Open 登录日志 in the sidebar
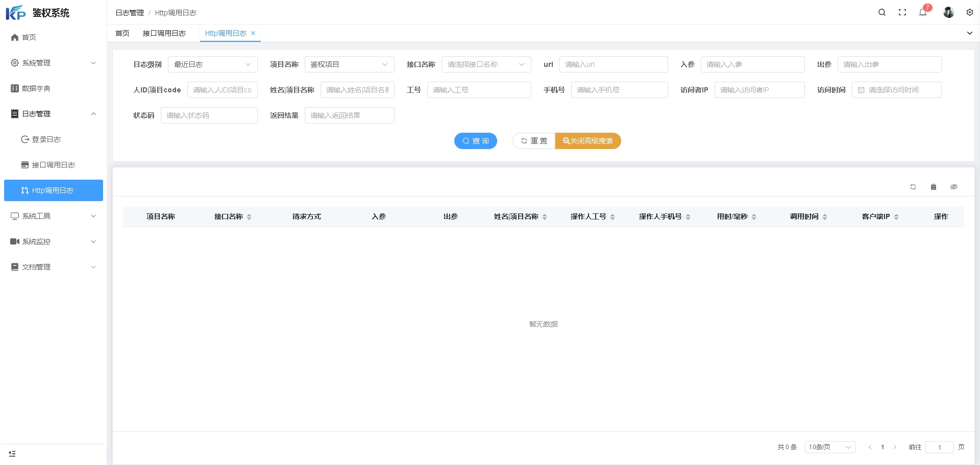The width and height of the screenshot is (980, 465). point(46,139)
